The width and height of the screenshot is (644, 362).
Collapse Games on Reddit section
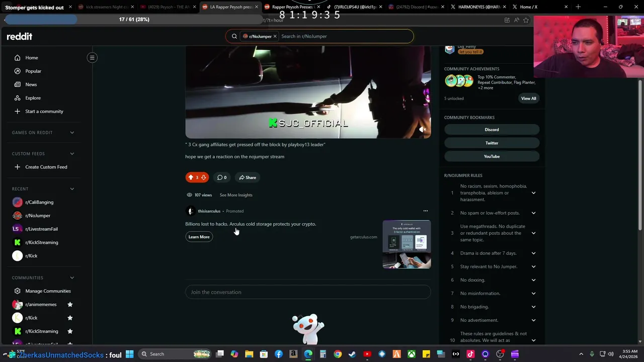(x=72, y=133)
